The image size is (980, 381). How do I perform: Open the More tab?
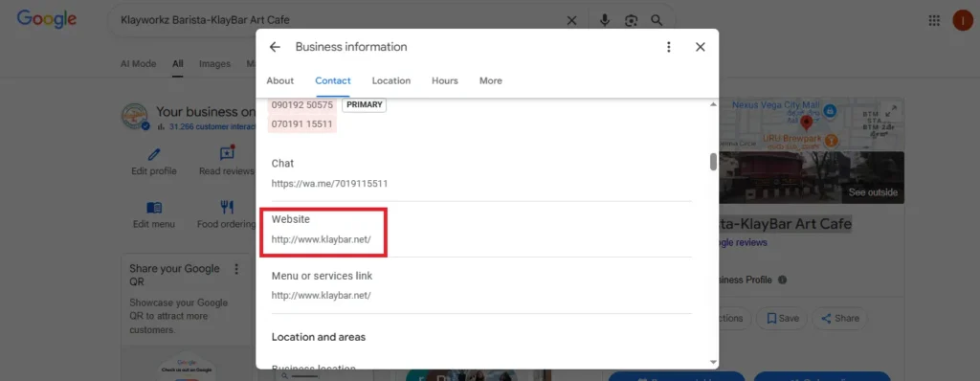pyautogui.click(x=491, y=80)
